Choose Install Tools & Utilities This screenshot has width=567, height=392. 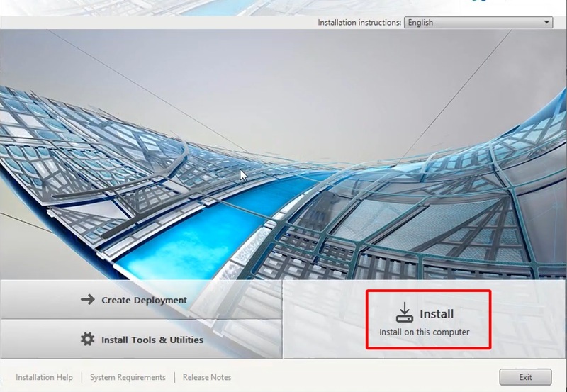[x=141, y=340]
